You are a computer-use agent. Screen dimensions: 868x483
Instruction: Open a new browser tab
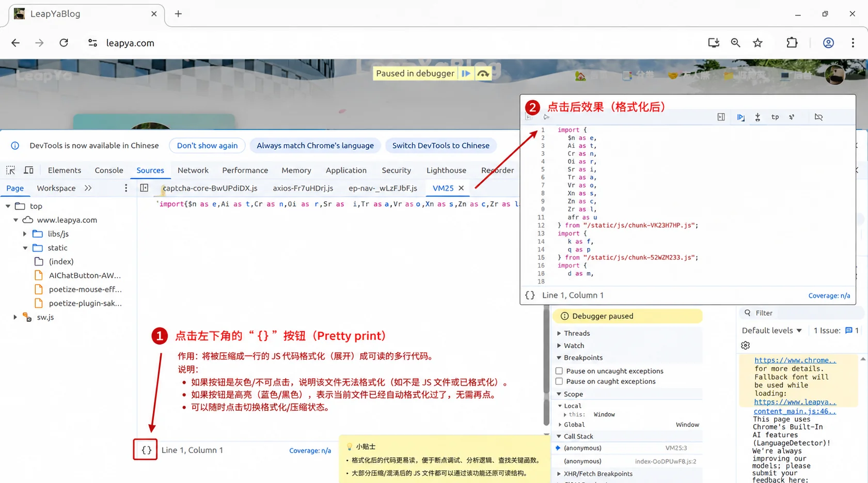178,14
